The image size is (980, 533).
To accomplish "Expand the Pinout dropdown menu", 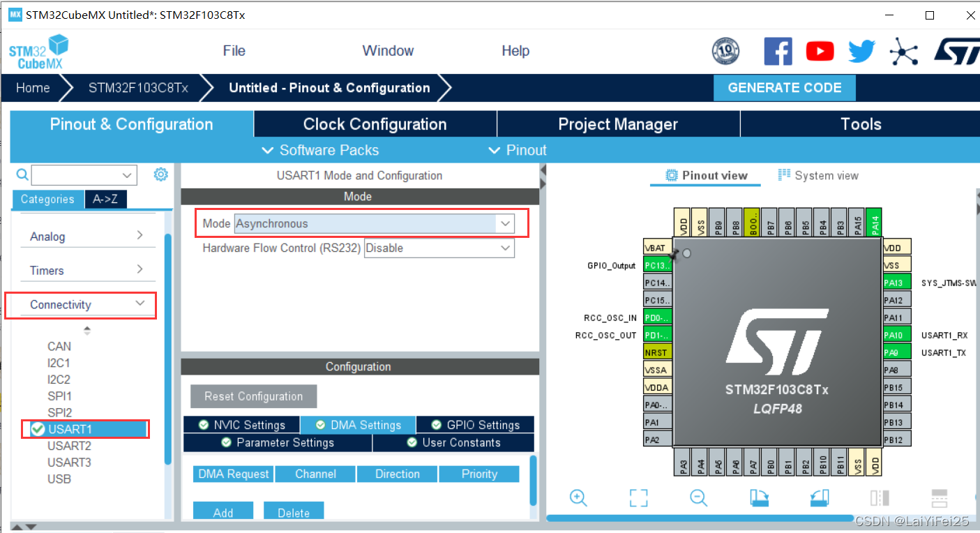I will pos(518,150).
